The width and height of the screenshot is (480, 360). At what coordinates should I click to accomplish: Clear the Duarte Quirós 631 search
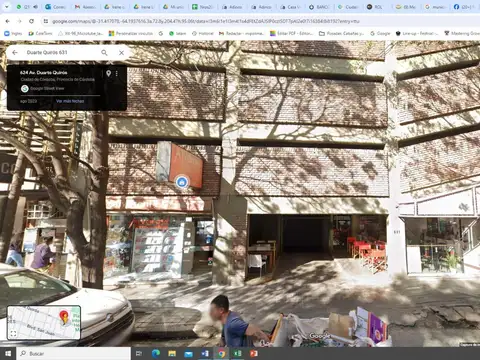(x=122, y=53)
